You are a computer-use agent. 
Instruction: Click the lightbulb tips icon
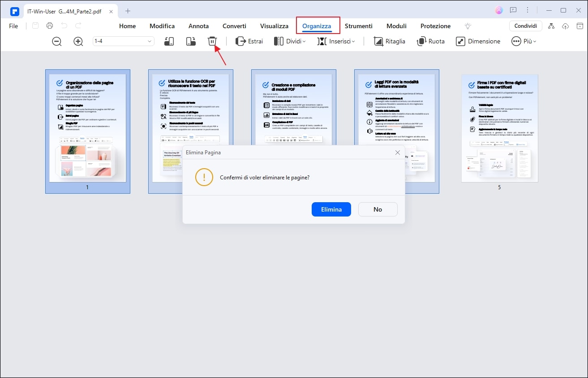pyautogui.click(x=468, y=26)
